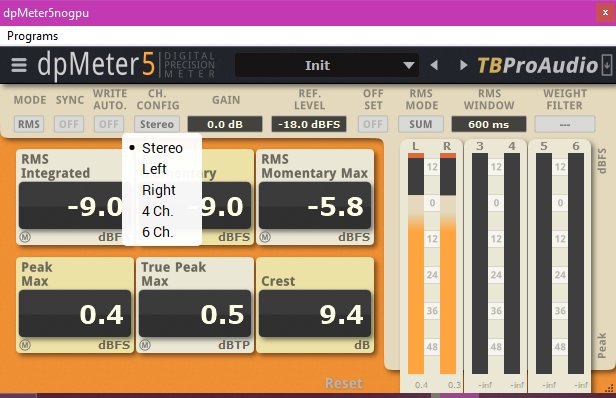This screenshot has height=398, width=616.
Task: Open the WEIGHT FILTER selector
Action: [565, 124]
